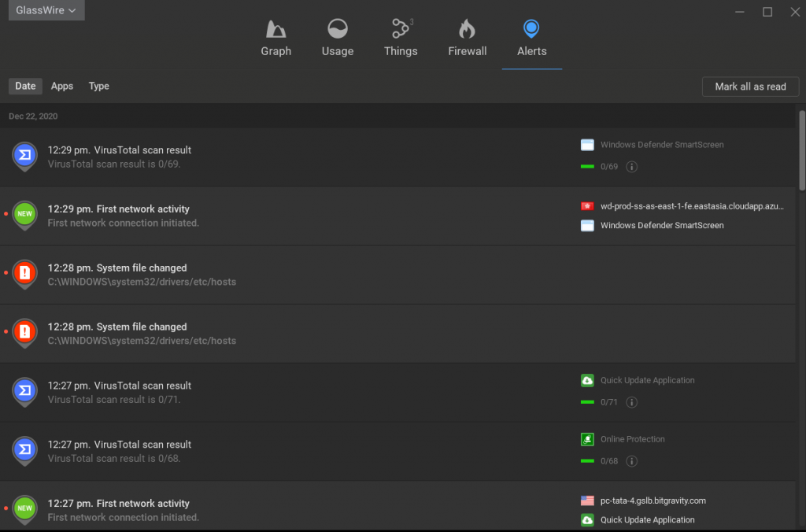Click the NEW badge icon on the 12:27 pm network alert

coord(24,510)
